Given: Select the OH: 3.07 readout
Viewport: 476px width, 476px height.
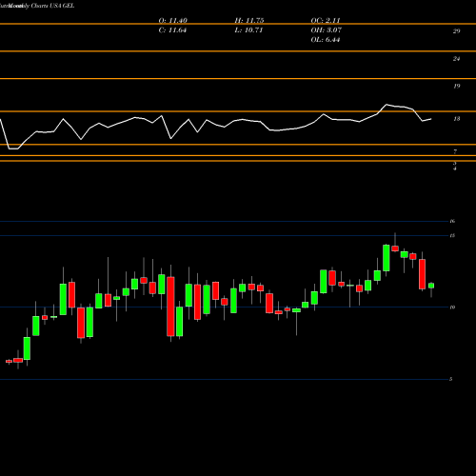Looking at the screenshot, I should pos(327,30).
